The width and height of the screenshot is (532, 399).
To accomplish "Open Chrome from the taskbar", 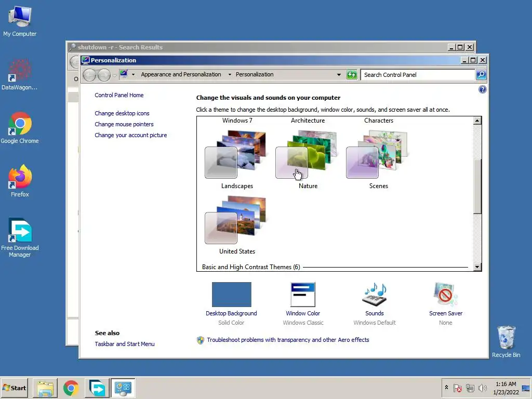I will click(71, 388).
